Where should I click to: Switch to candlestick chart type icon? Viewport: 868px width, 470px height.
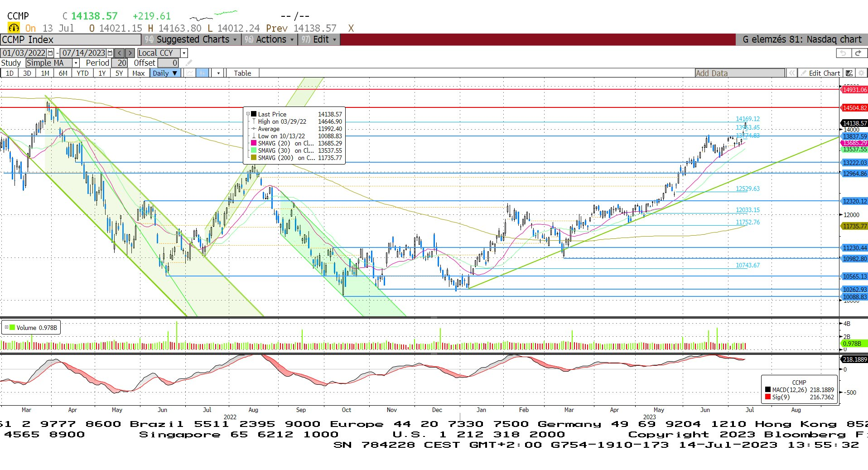tap(203, 73)
